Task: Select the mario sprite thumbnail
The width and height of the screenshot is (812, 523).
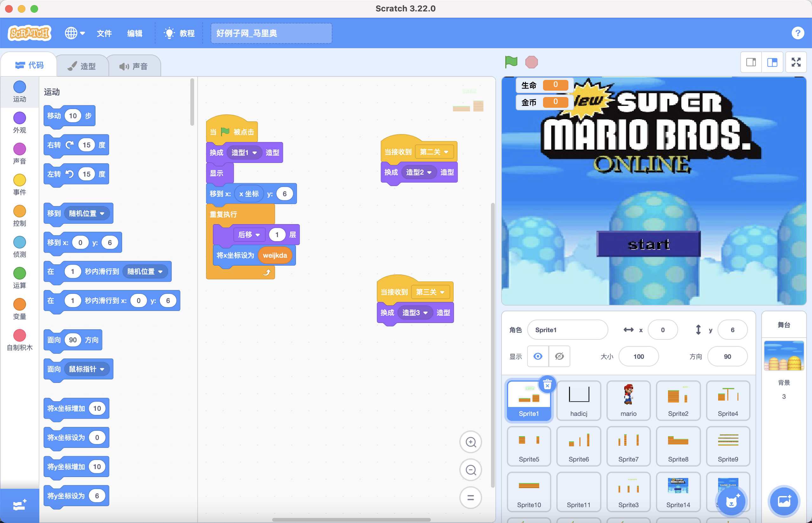Action: (628, 401)
